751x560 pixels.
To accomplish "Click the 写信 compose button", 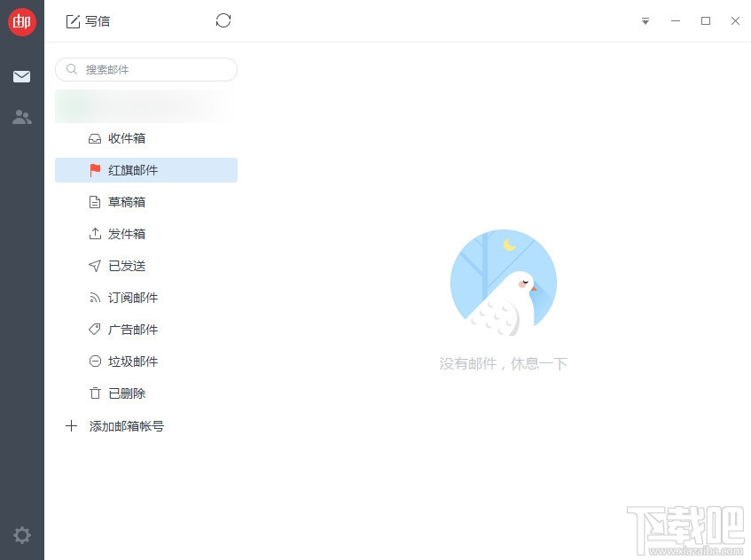I will [87, 20].
